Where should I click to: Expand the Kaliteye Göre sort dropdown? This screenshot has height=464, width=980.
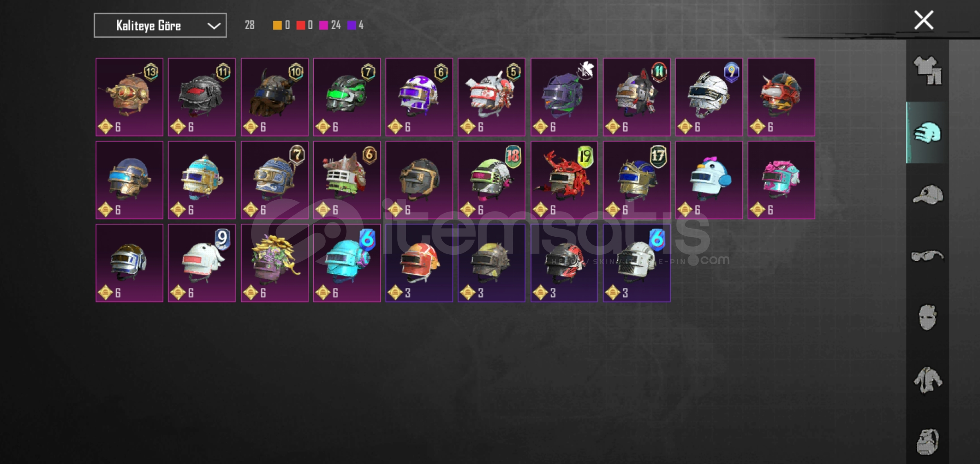click(160, 25)
